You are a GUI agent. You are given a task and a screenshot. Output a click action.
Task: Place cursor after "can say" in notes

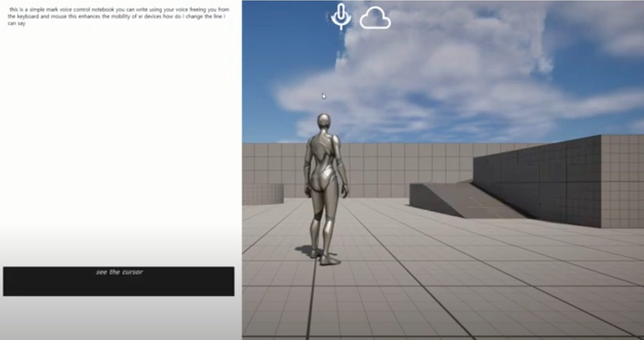pyautogui.click(x=26, y=23)
